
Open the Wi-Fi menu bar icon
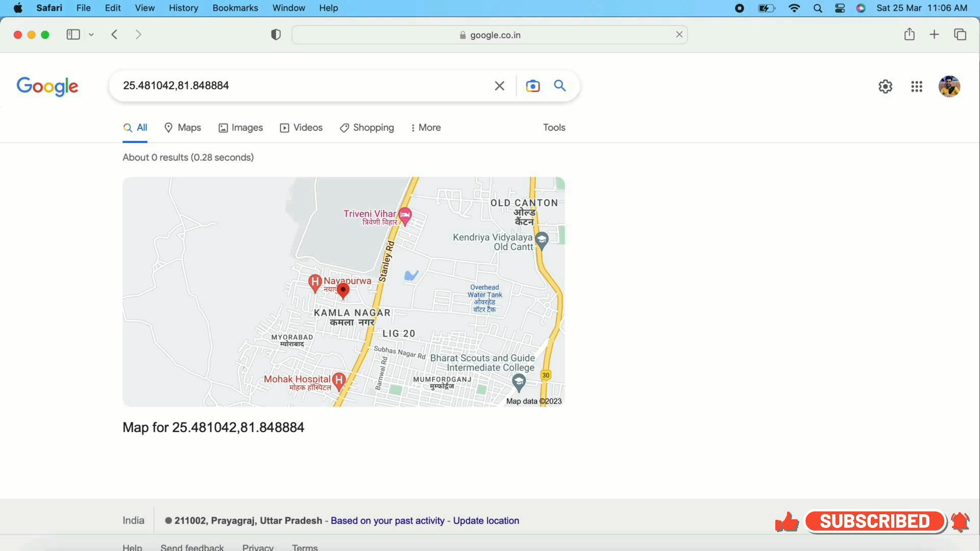pos(794,8)
